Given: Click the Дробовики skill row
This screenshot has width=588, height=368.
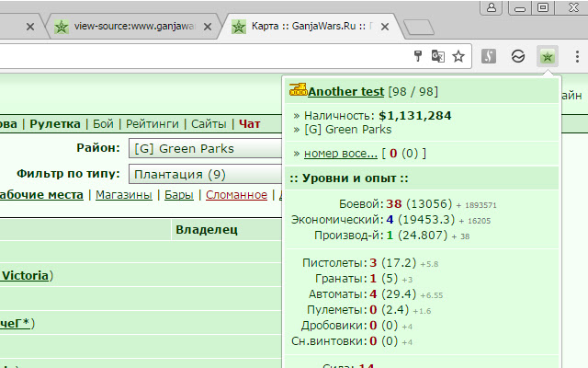Looking at the screenshot, I should 356,325.
